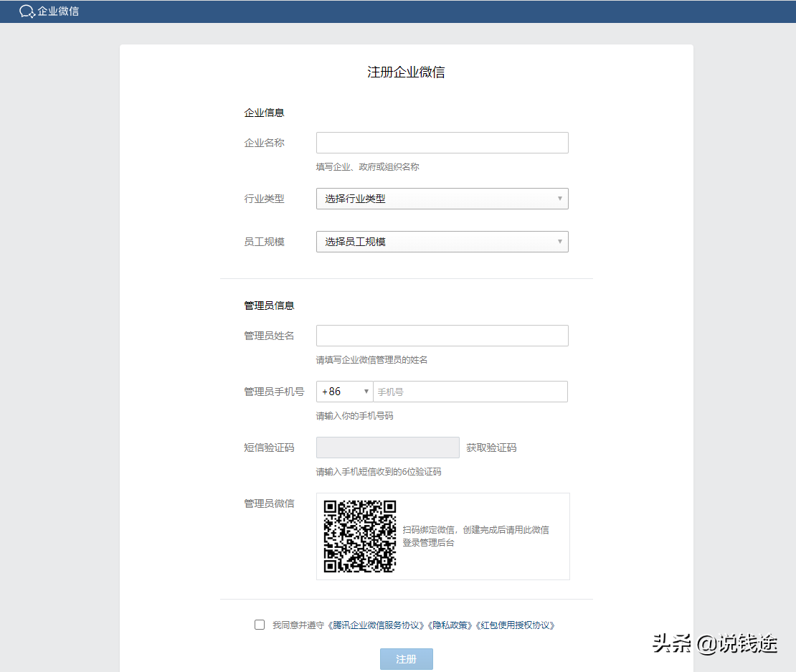Focus the 管理员姓名 administrator name field
The height and width of the screenshot is (672, 796).
point(442,335)
